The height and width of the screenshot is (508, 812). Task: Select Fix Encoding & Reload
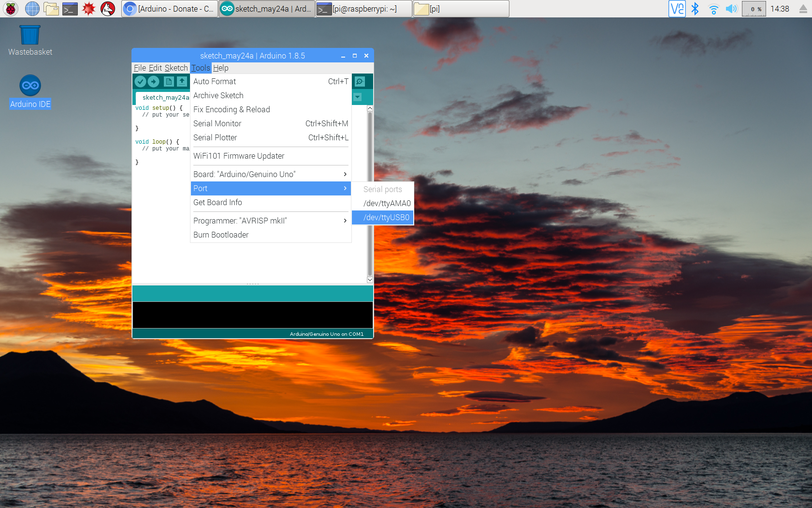pyautogui.click(x=271, y=109)
